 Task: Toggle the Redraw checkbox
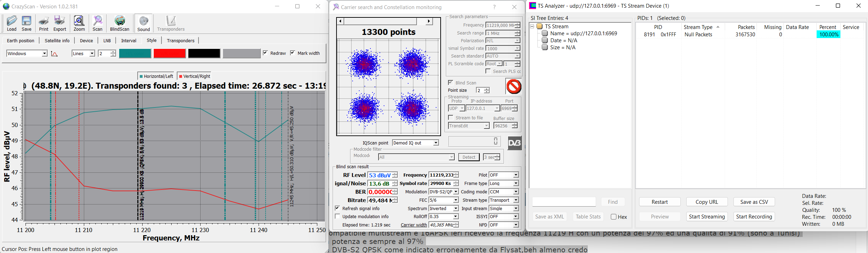point(266,53)
